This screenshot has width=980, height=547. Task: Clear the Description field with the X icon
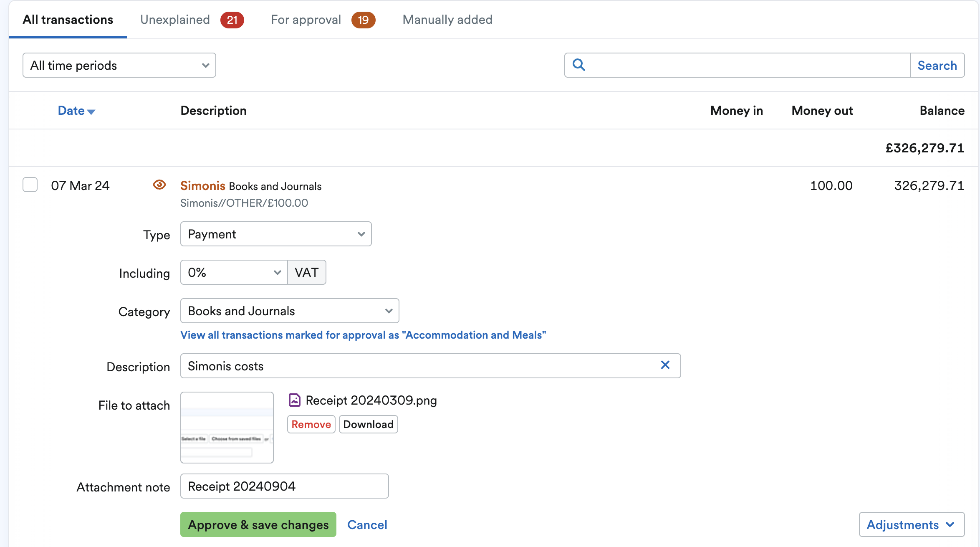click(x=665, y=365)
